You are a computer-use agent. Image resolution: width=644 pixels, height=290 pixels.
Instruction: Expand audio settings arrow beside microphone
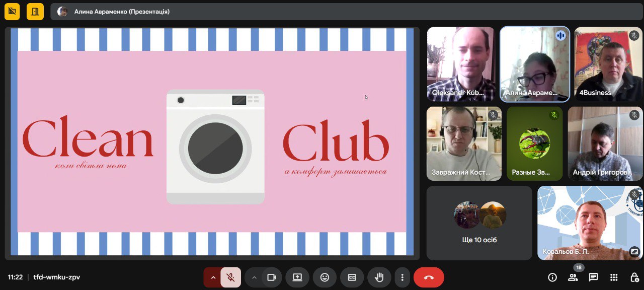point(213,277)
